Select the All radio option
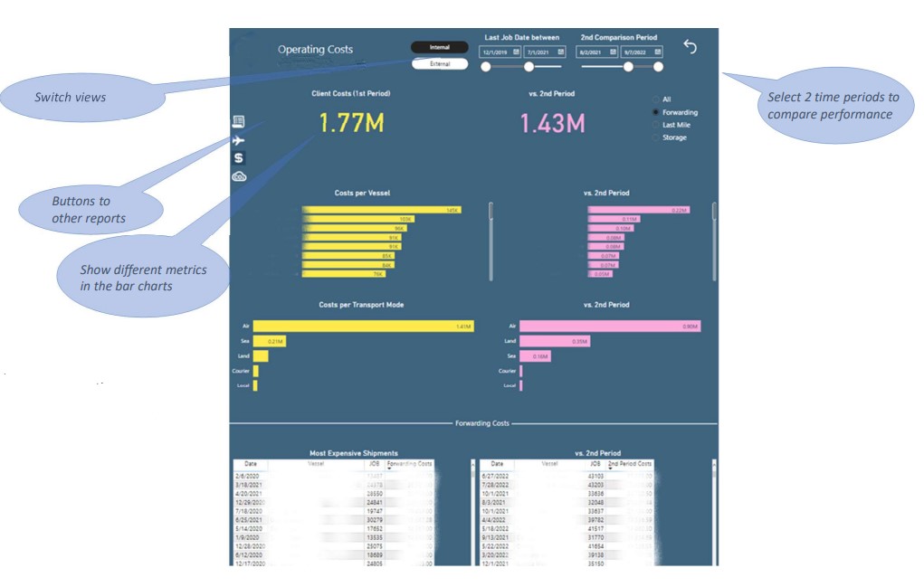The height and width of the screenshot is (587, 924). (655, 99)
